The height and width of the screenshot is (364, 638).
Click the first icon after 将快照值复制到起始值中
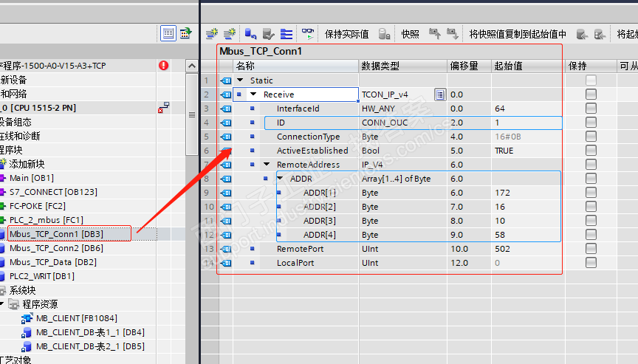tap(582, 34)
